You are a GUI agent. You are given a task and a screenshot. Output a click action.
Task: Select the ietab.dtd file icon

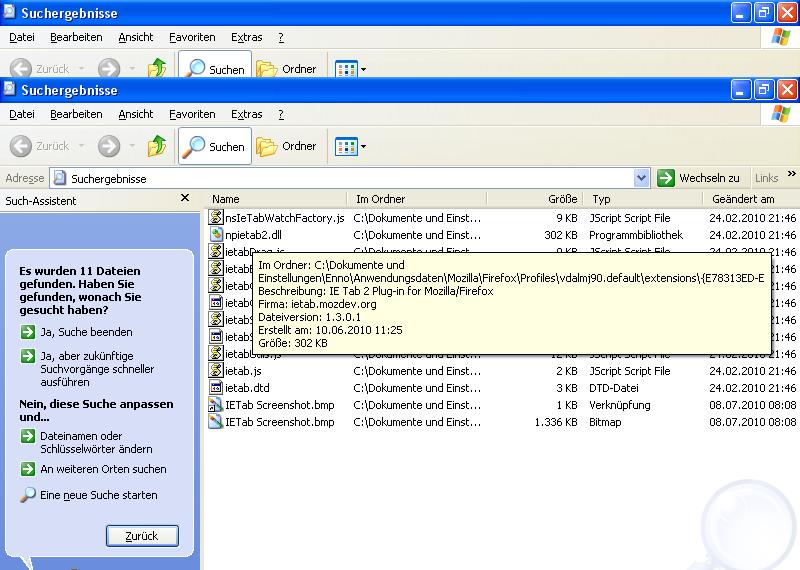216,388
